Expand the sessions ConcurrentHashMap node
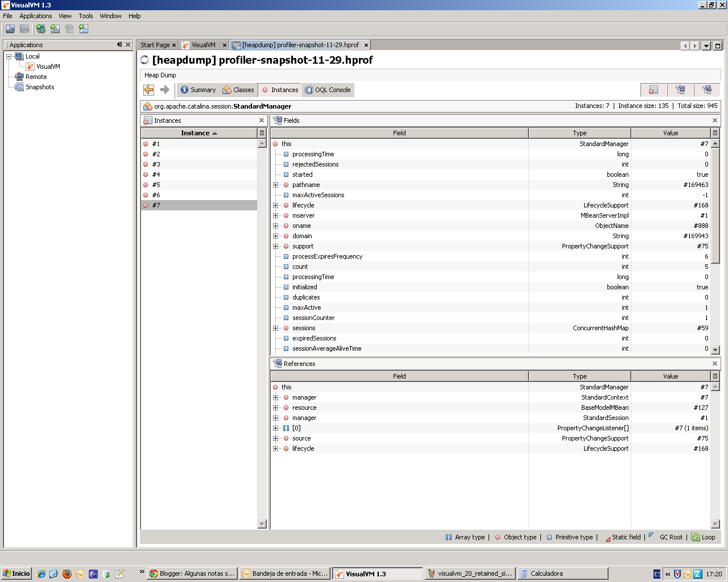This screenshot has width=728, height=582. pos(276,328)
